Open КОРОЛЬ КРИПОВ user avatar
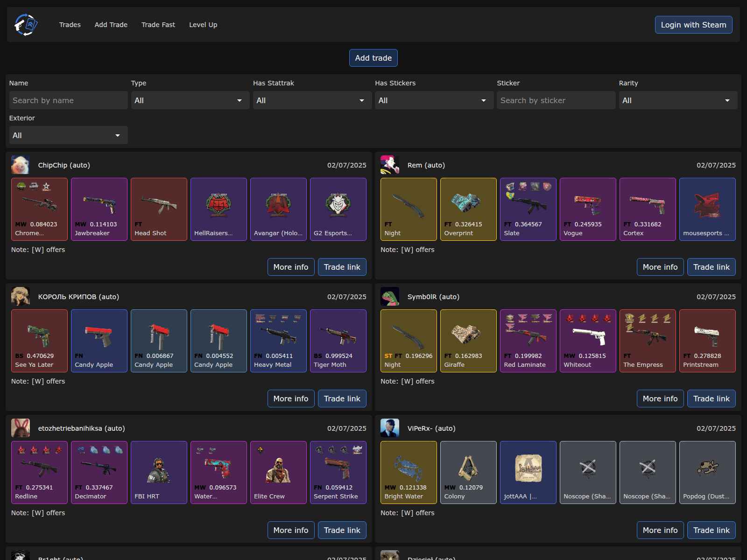The height and width of the screenshot is (560, 747). pos(21,297)
